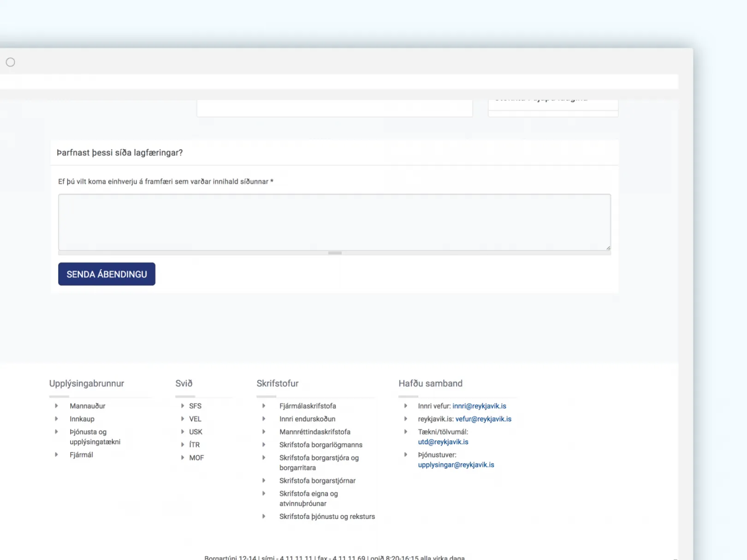Open the Innkaup footer link

(x=82, y=419)
